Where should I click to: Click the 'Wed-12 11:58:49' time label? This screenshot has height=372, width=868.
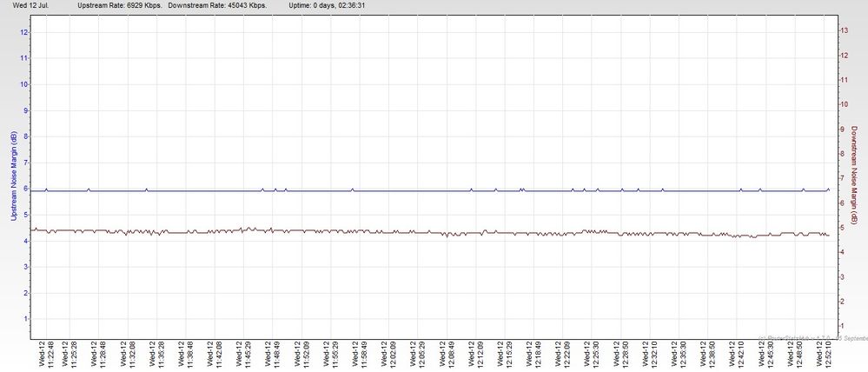coord(360,355)
